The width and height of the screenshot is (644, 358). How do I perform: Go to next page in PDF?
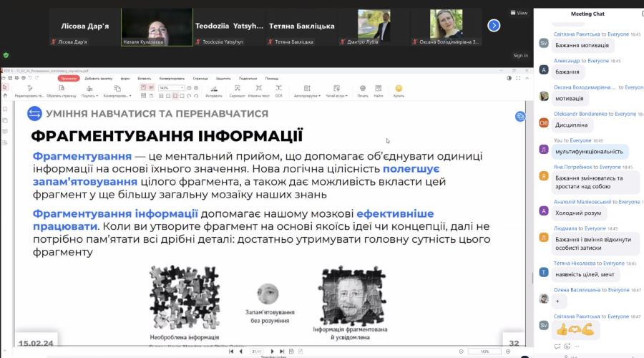272,352
